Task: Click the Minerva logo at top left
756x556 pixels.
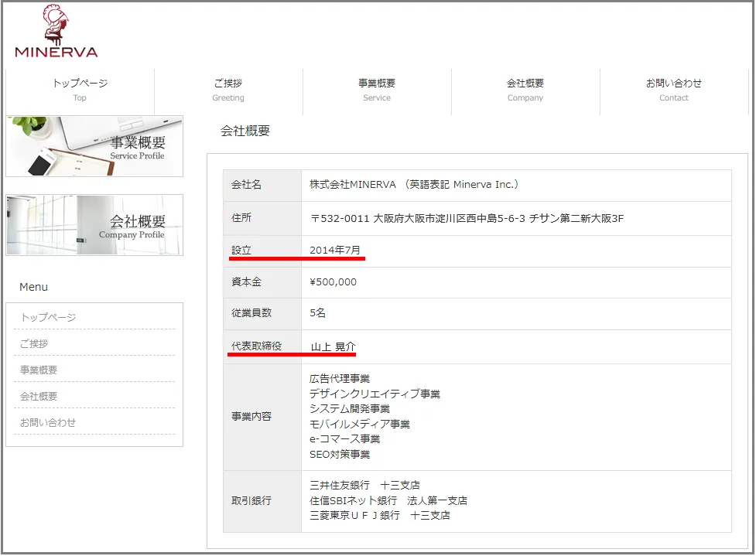Action: 56,32
